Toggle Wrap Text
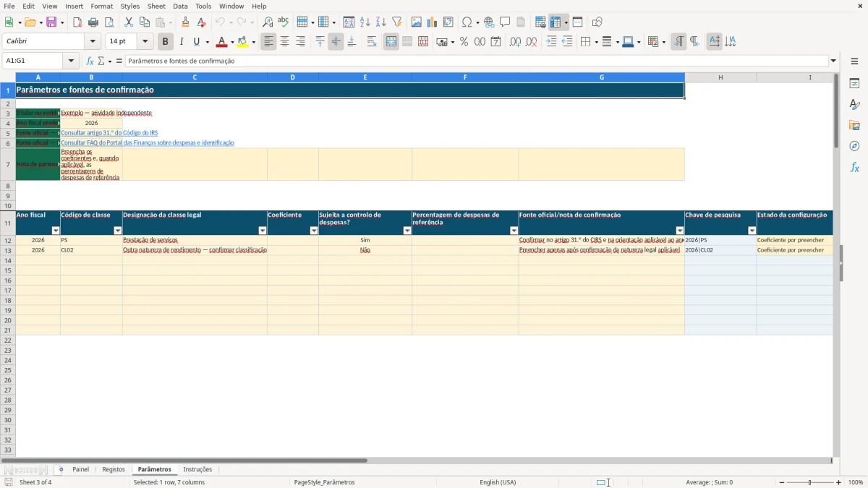The width and height of the screenshot is (868, 488). [372, 42]
